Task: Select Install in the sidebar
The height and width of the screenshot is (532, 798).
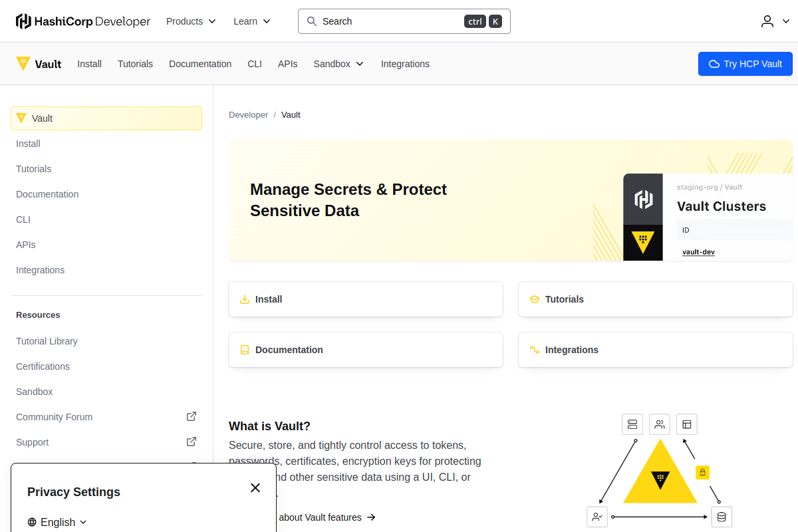Action: 106,144
